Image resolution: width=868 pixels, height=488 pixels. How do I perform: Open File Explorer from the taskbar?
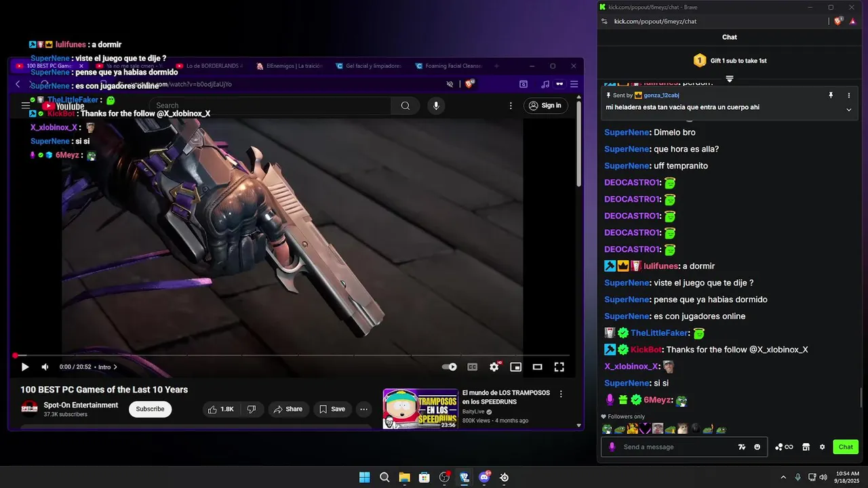404,477
